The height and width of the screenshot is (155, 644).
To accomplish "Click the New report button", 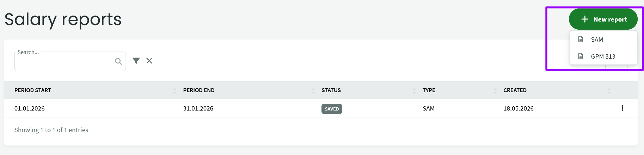I will pos(603,19).
